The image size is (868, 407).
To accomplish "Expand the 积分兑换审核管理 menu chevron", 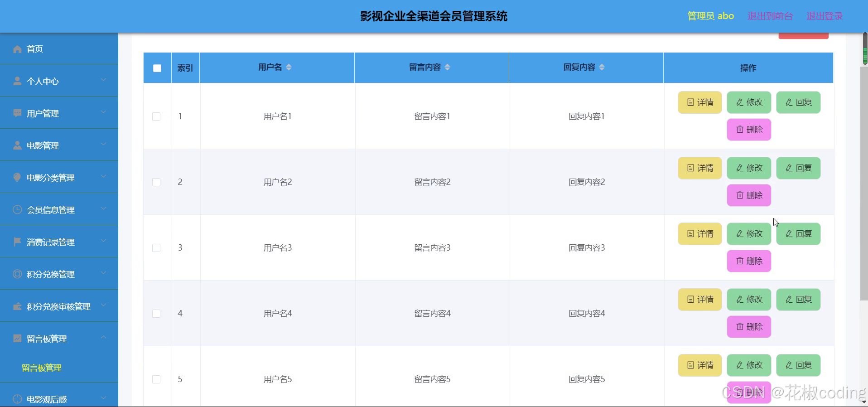I will click(103, 305).
